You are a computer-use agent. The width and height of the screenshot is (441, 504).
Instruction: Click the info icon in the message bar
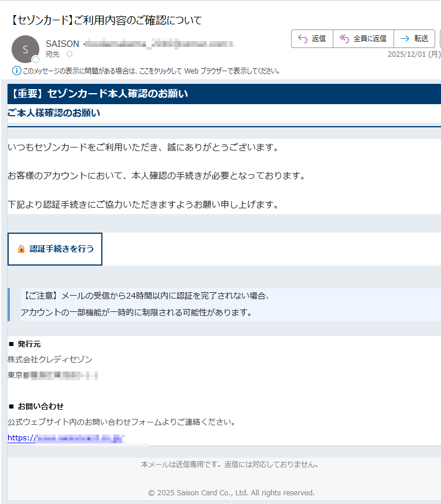pos(17,71)
